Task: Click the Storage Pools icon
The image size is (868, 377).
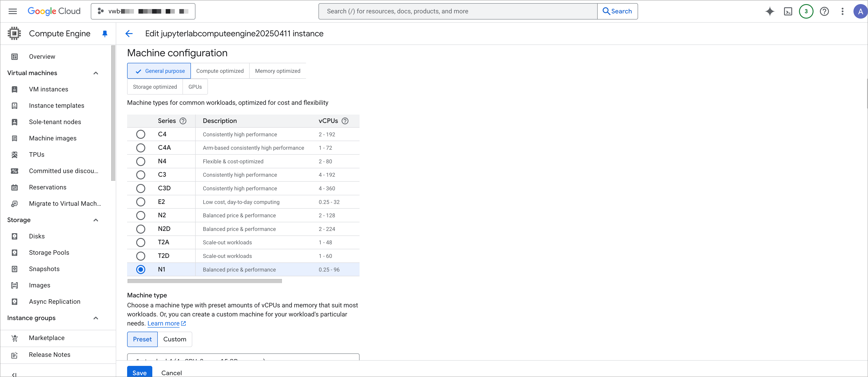Action: point(15,252)
